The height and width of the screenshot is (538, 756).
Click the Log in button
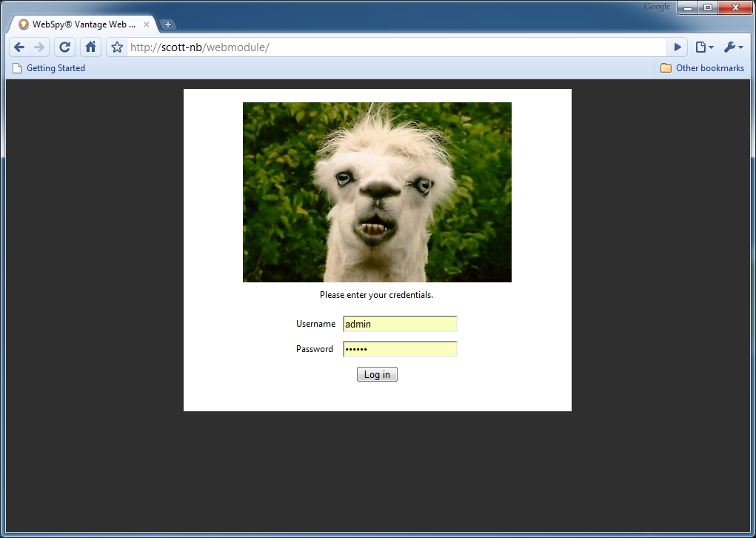click(x=377, y=375)
